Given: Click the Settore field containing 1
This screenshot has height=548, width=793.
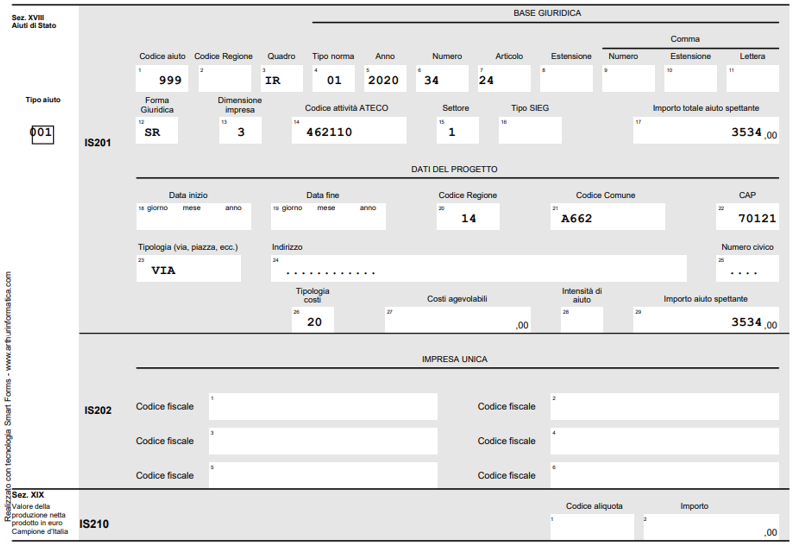Looking at the screenshot, I should pyautogui.click(x=458, y=130).
